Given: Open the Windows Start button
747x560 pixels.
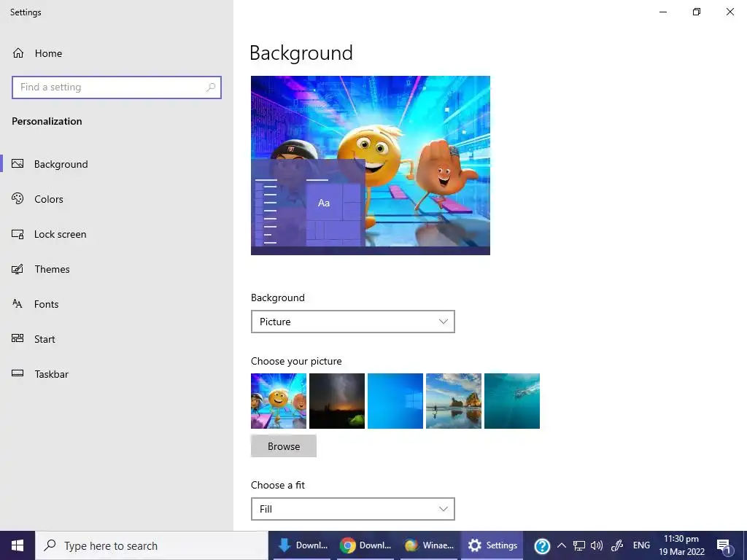Looking at the screenshot, I should (18, 545).
